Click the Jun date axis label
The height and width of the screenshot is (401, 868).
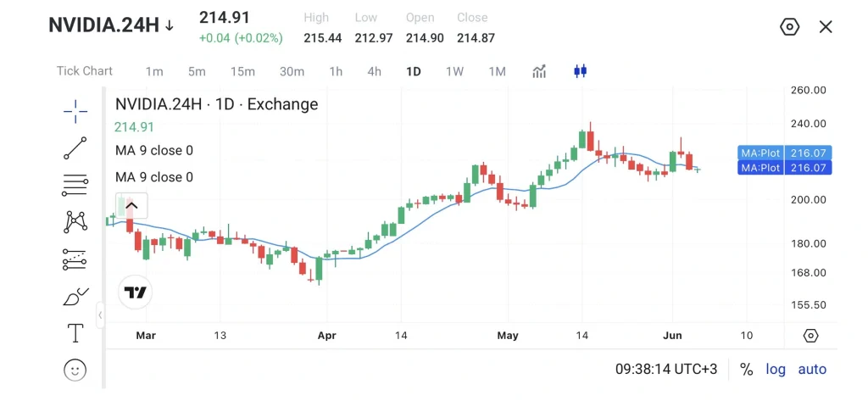(672, 336)
